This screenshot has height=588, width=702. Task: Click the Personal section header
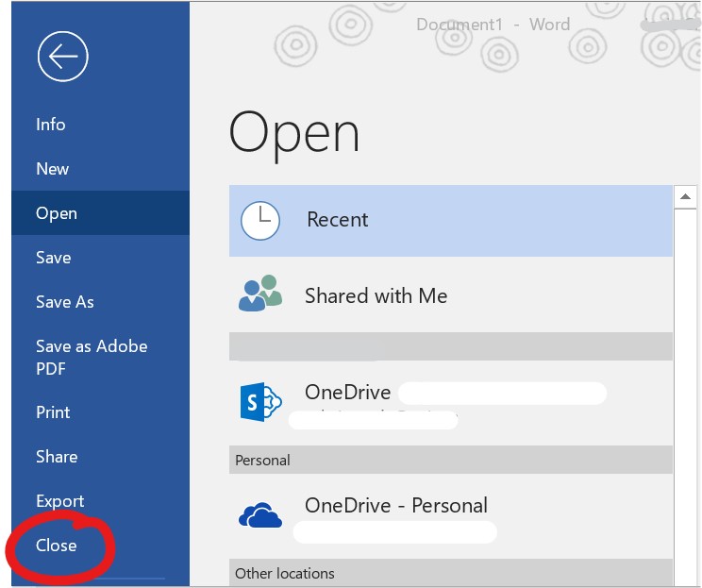(451, 460)
